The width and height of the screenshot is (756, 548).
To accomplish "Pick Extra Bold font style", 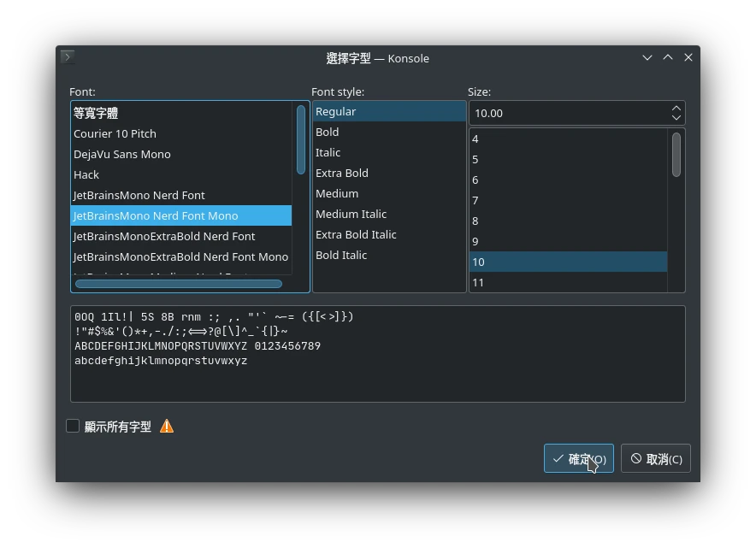I will pyautogui.click(x=342, y=173).
